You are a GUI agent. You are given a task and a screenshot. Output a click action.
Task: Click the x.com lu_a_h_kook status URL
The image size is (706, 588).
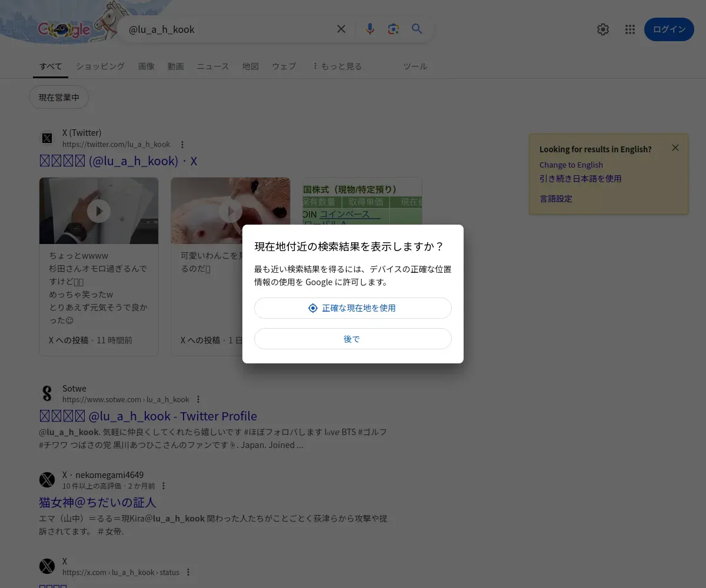(x=121, y=572)
